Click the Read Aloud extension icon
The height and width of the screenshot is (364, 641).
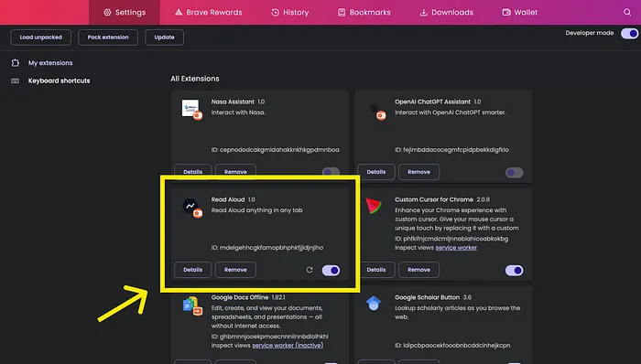point(191,209)
